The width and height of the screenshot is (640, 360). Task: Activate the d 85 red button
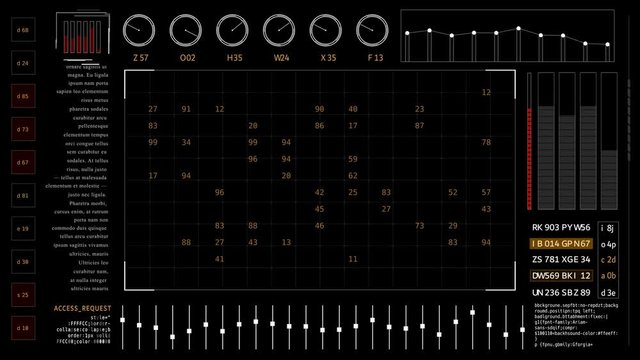coord(23,96)
